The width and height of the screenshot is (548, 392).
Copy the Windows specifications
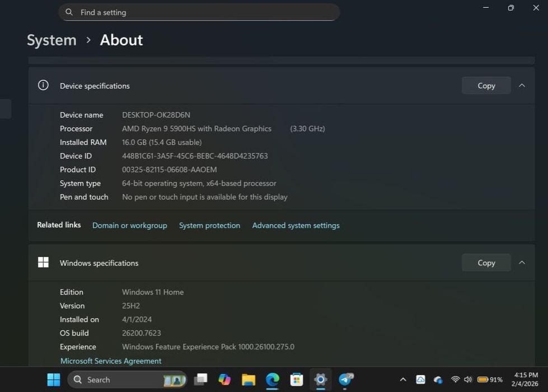click(486, 263)
